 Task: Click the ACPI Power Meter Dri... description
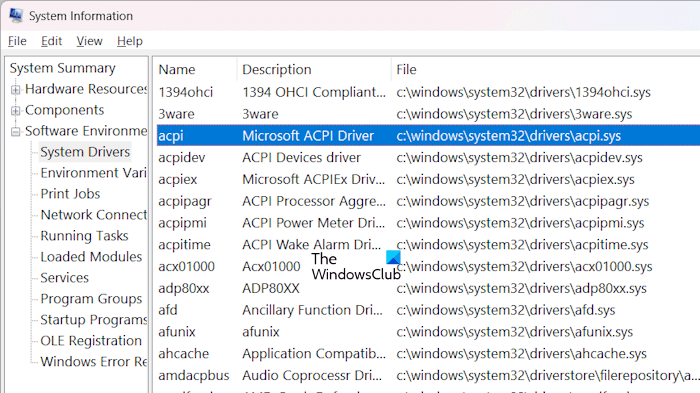point(313,223)
